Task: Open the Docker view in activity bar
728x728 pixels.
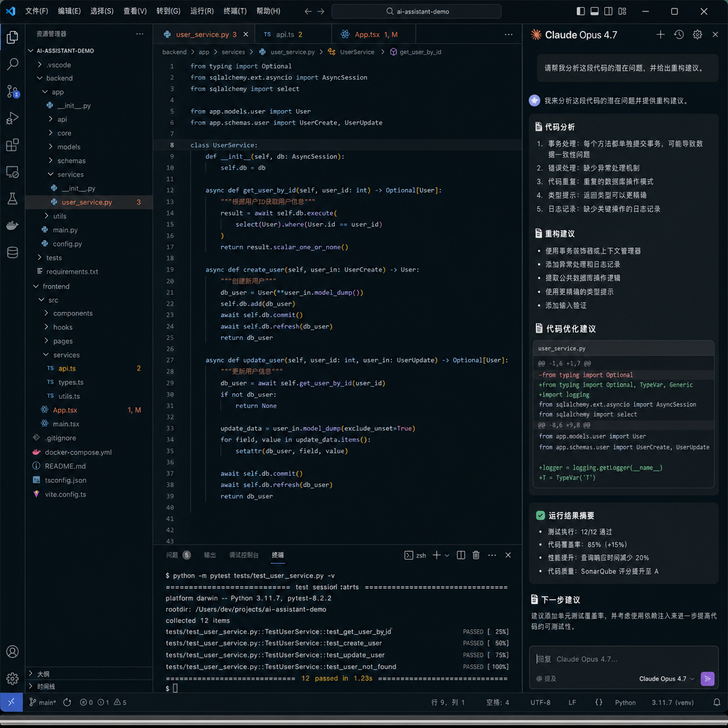Action: [x=13, y=225]
